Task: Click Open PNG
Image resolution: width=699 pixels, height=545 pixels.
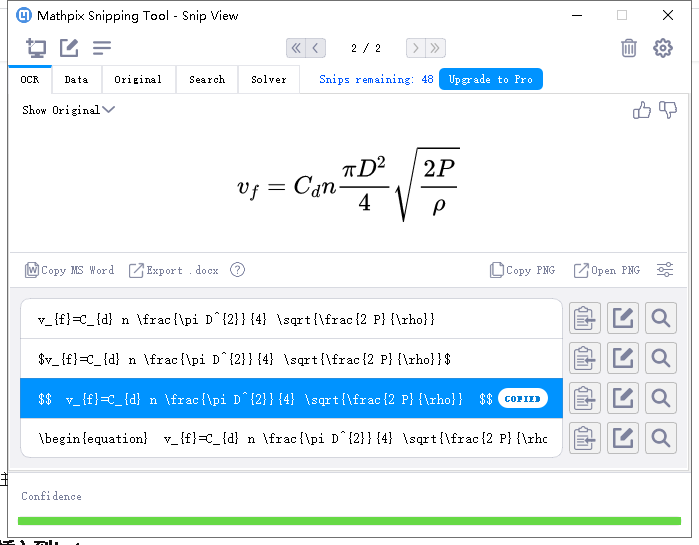Action: click(x=607, y=270)
